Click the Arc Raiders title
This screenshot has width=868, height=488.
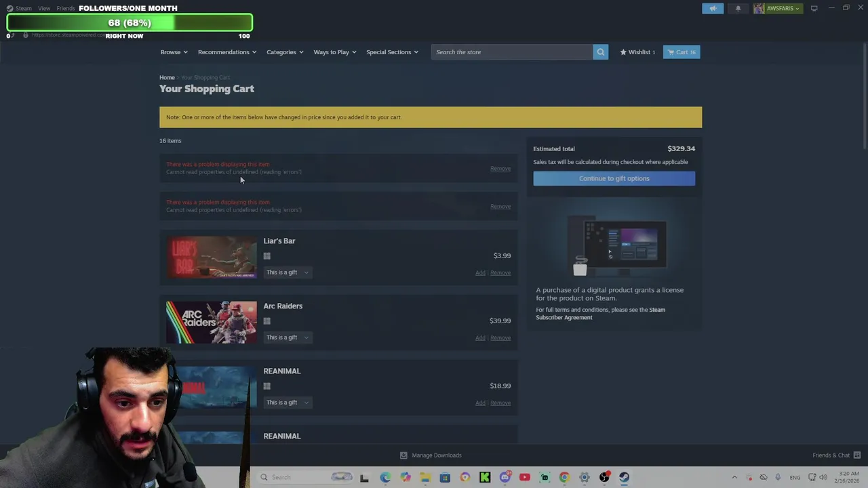pyautogui.click(x=283, y=306)
